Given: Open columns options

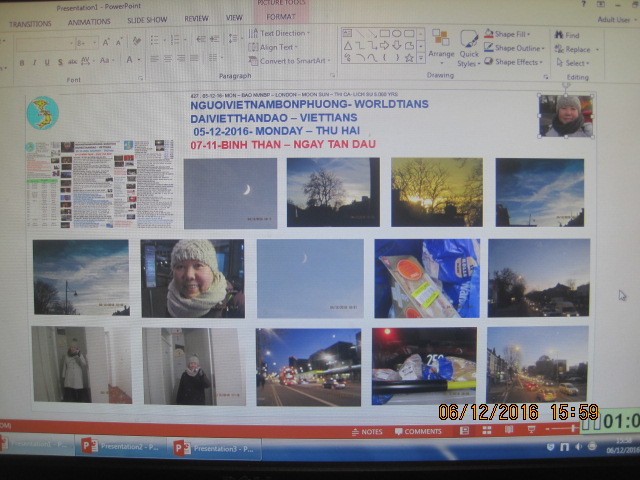Looking at the screenshot, I should click(x=215, y=58).
